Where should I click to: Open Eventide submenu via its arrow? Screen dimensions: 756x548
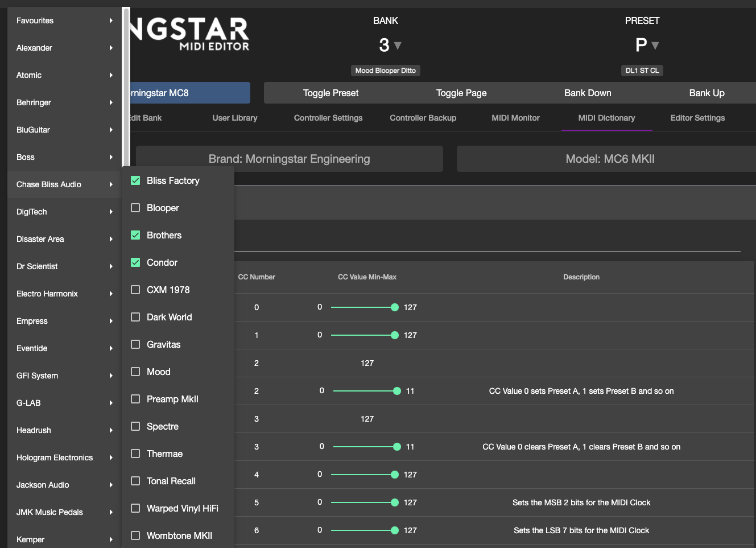(111, 348)
